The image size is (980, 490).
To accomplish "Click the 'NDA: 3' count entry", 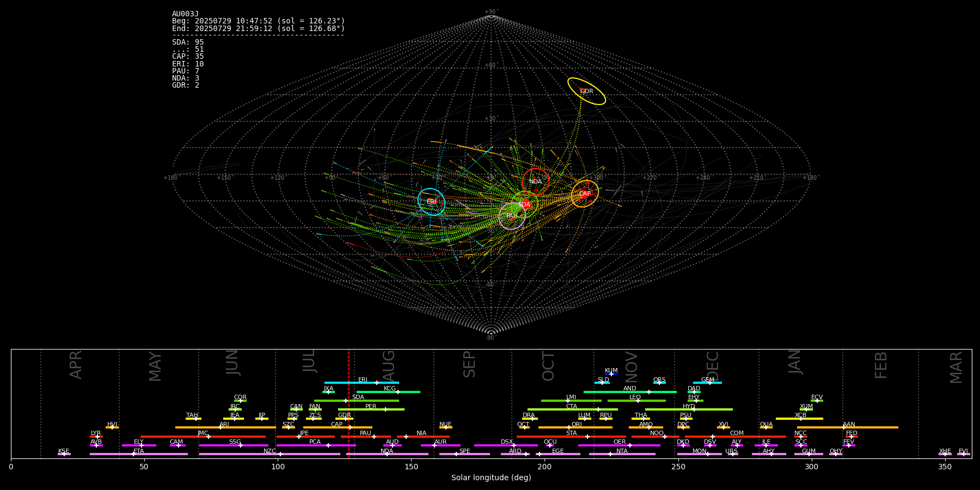I will coord(186,78).
